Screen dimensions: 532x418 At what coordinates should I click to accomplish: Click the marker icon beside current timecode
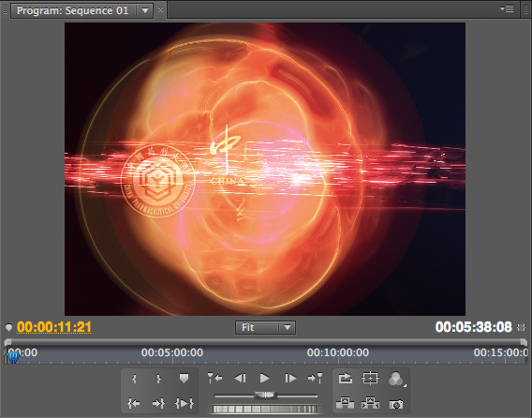click(x=8, y=327)
